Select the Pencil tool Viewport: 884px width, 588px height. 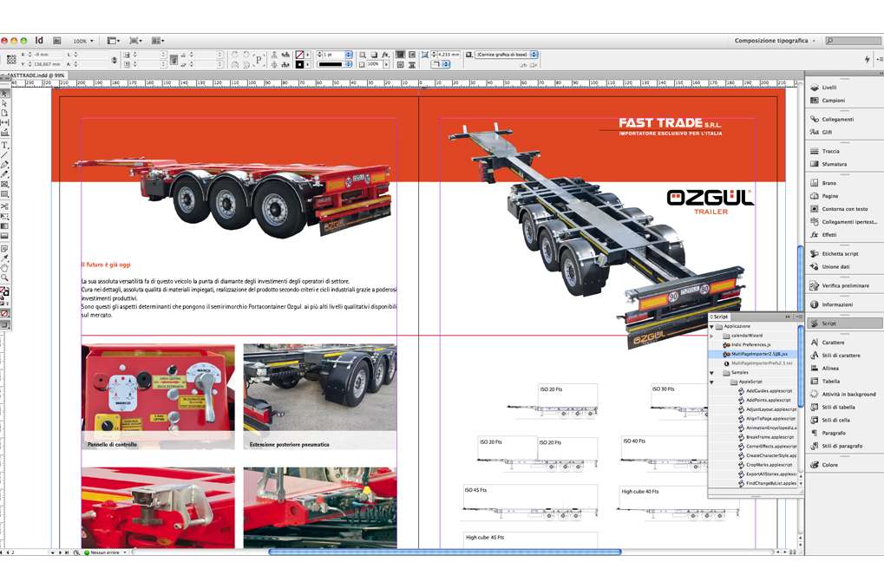point(4,174)
